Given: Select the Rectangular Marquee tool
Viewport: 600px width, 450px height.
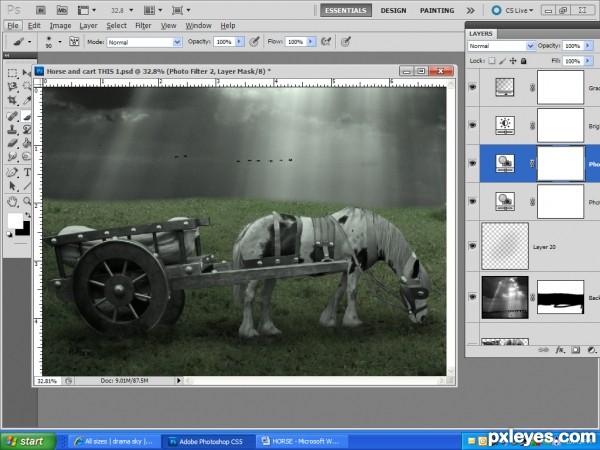Looking at the screenshot, I should click(12, 73).
